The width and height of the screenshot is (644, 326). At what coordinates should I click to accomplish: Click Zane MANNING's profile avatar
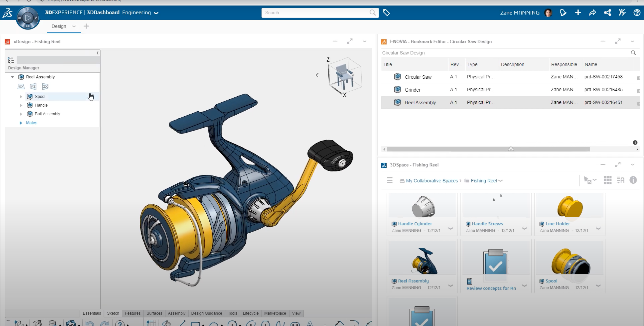coord(548,13)
